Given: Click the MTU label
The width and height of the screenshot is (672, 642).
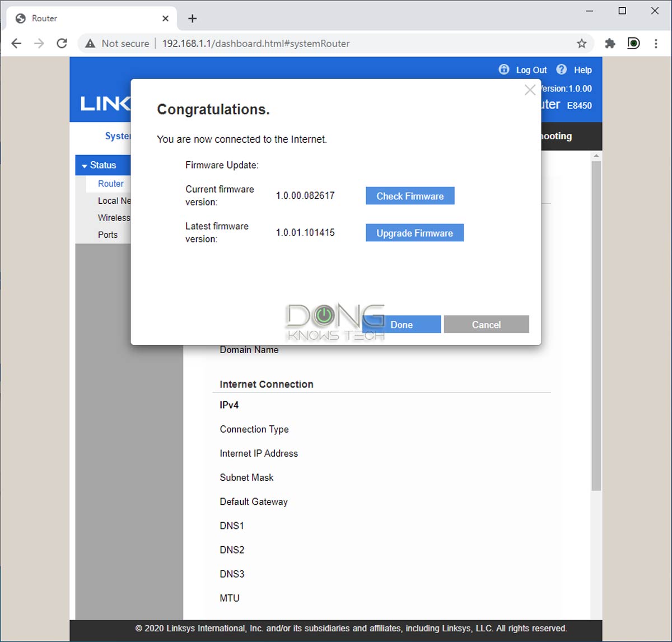Looking at the screenshot, I should tap(230, 598).
